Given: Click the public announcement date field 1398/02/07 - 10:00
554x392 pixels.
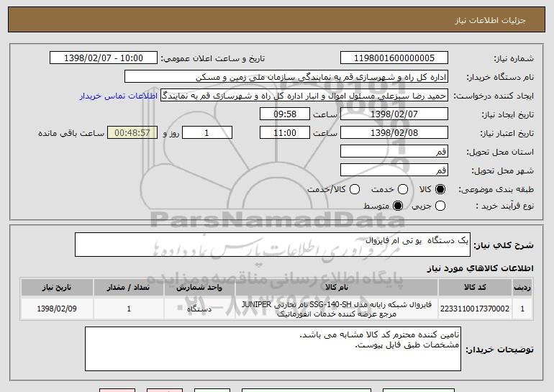Looking at the screenshot, I should click(x=104, y=58).
